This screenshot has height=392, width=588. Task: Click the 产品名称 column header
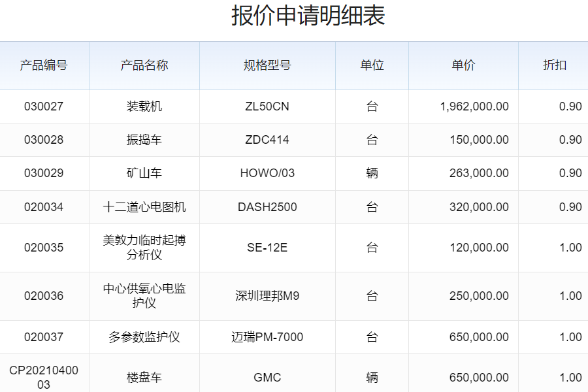(x=144, y=65)
